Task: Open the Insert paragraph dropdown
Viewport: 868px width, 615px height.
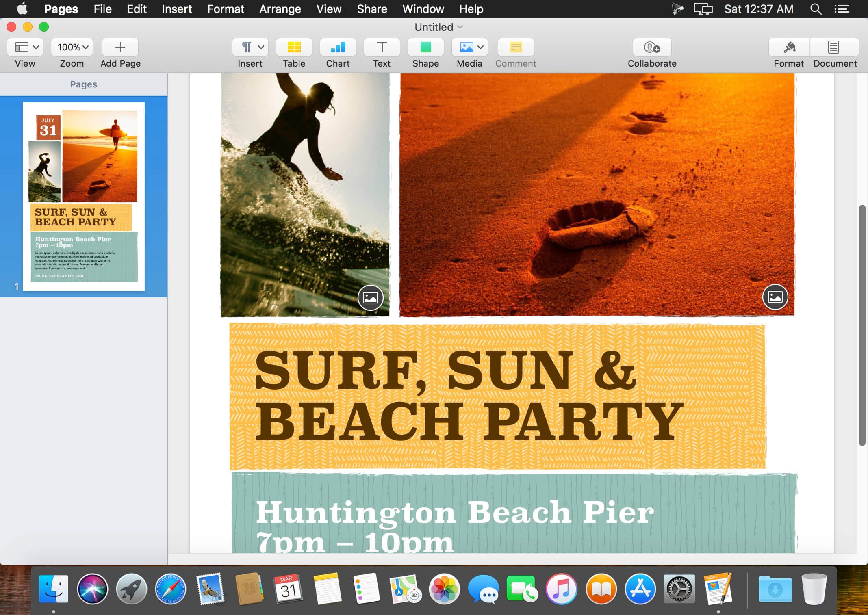Action: pyautogui.click(x=250, y=47)
